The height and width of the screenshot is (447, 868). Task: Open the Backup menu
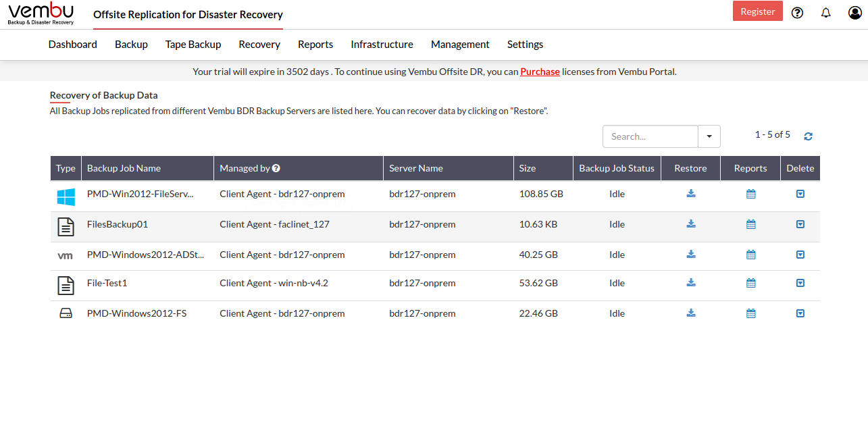click(131, 45)
